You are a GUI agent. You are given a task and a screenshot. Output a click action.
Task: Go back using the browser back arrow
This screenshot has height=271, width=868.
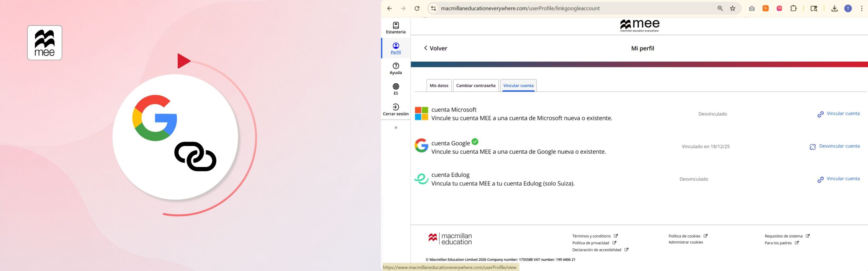tap(389, 8)
